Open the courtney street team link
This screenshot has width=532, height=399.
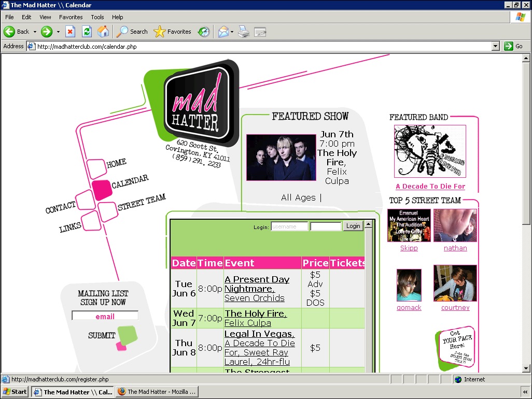pyautogui.click(x=455, y=307)
